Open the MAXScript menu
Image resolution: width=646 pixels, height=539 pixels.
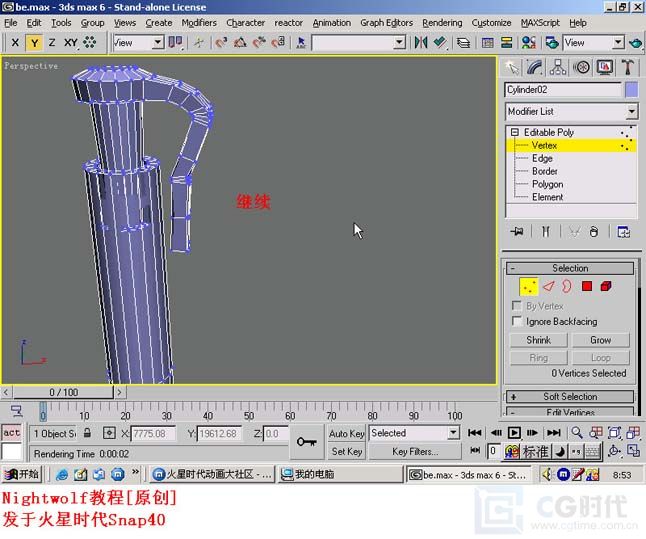(540, 23)
